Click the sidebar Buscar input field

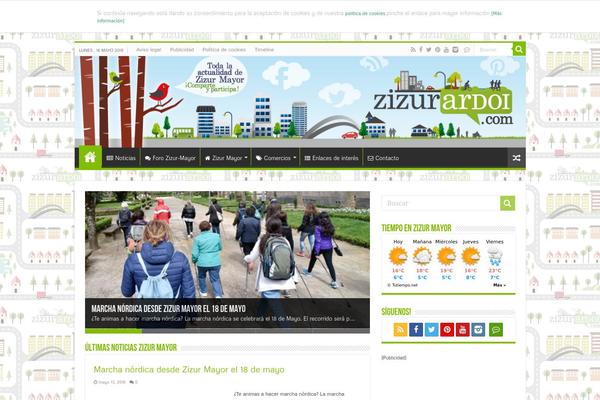441,203
